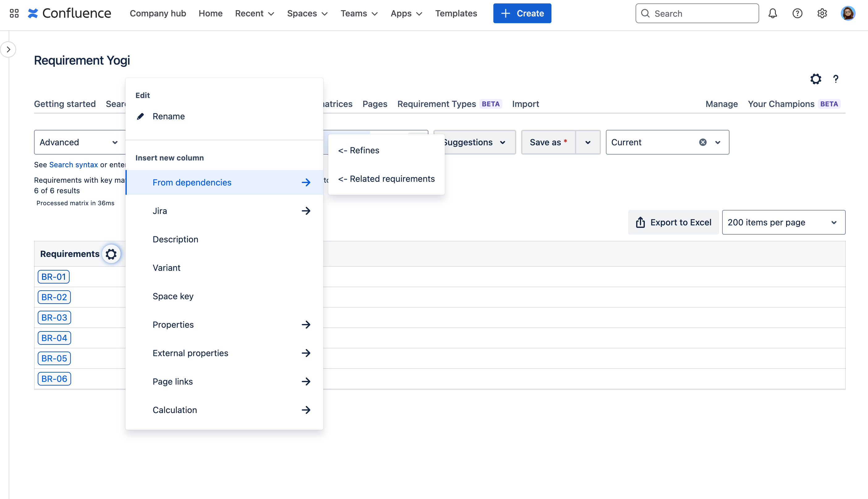Expand the sidebar with the chevron
The height and width of the screenshot is (499, 868).
pyautogui.click(x=8, y=49)
